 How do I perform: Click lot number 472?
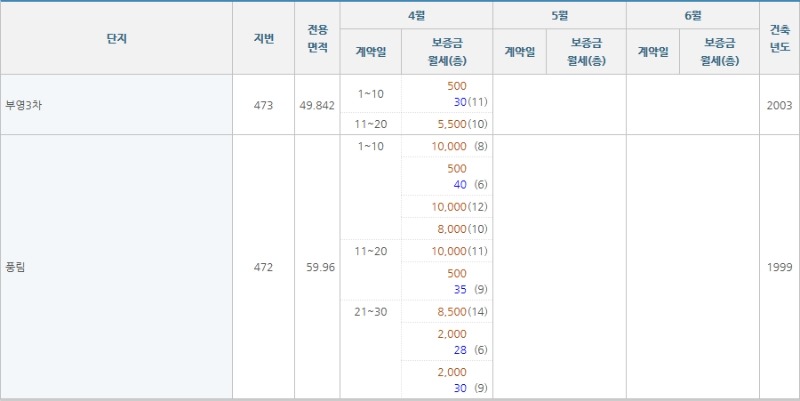(263, 267)
